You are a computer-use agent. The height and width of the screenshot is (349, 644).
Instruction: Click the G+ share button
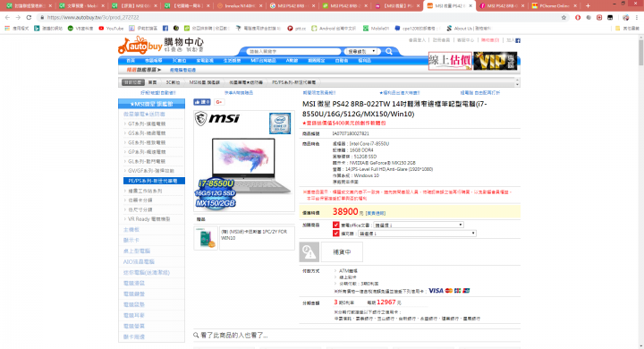[219, 102]
